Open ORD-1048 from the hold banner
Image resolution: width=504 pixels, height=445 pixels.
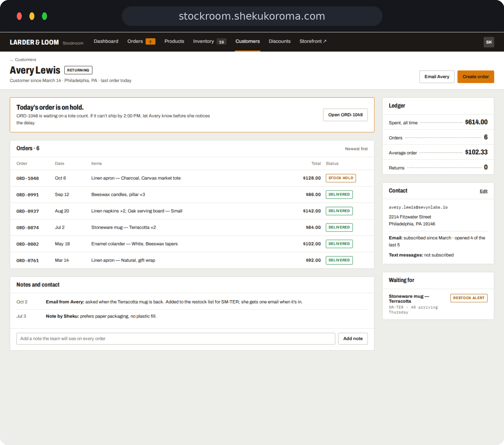click(x=345, y=115)
